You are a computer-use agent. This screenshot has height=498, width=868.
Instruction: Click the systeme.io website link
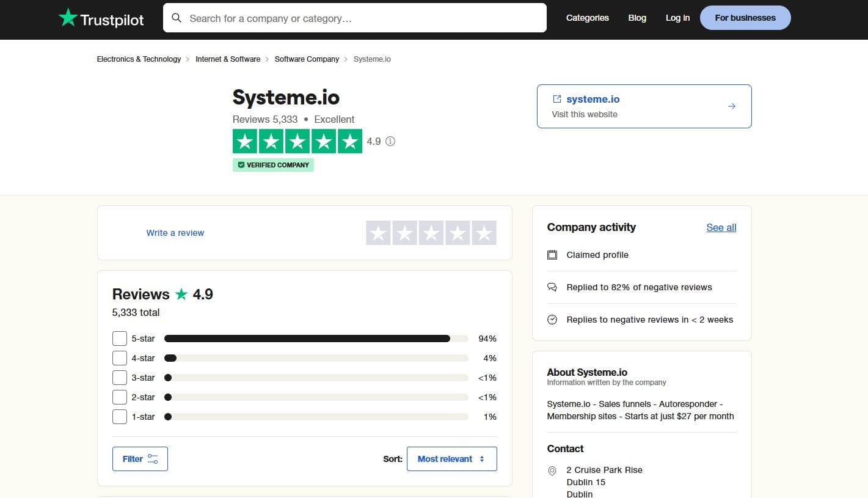click(x=593, y=99)
